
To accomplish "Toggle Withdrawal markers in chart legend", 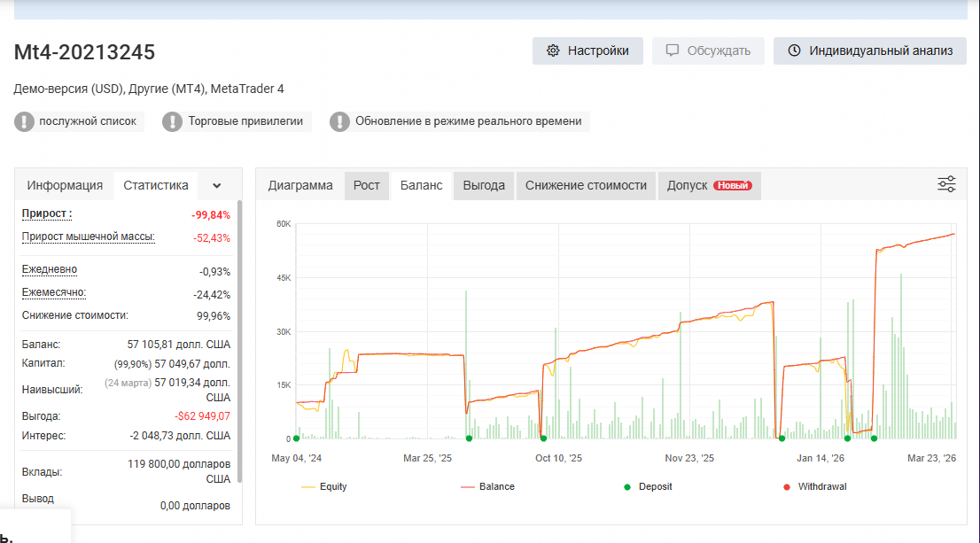I will tap(815, 487).
